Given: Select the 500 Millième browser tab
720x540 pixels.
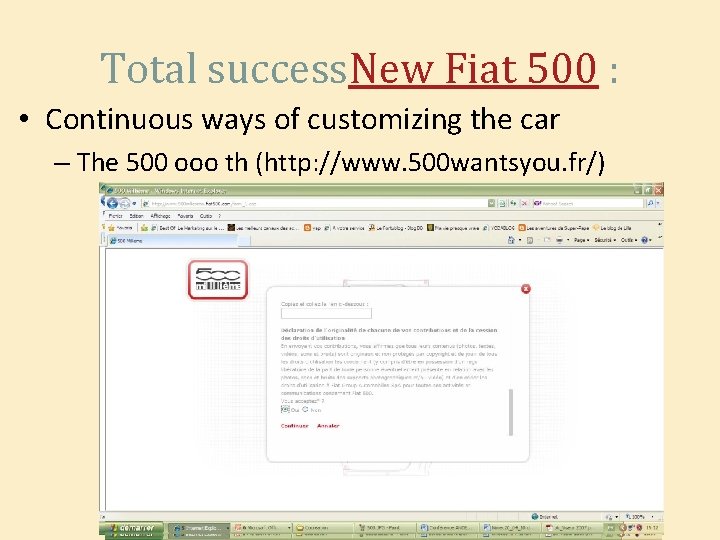Looking at the screenshot, I should pos(173,240).
